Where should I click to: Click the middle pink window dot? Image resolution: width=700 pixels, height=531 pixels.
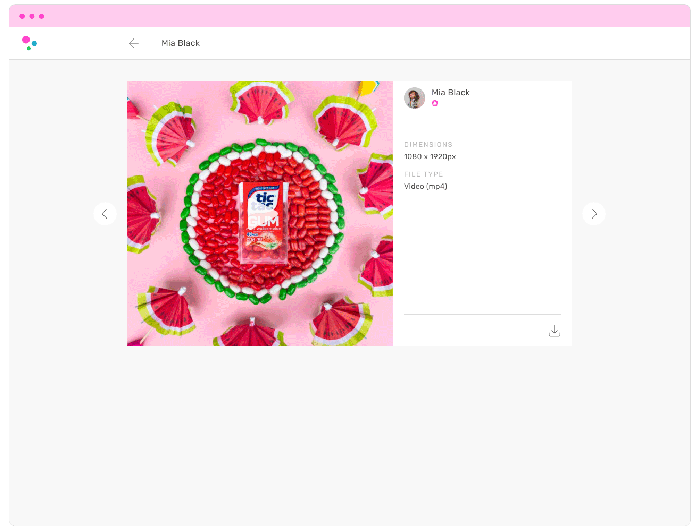32,16
